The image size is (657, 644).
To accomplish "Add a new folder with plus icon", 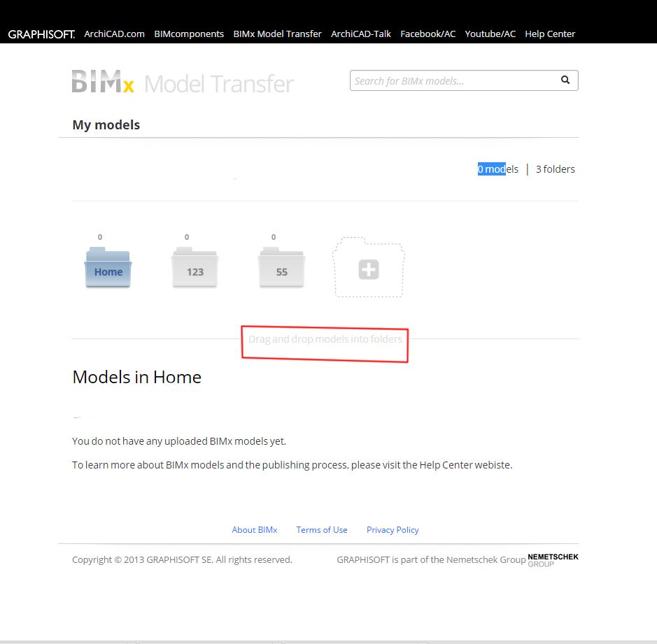I will (x=369, y=268).
